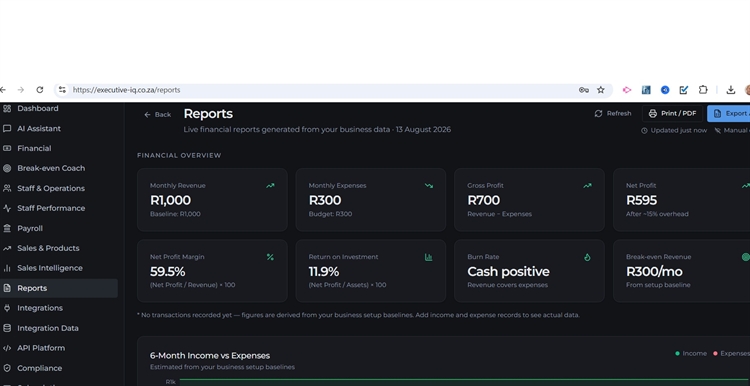Click the browser address bar URL
Viewport: 750px width, 386px height.
(x=126, y=90)
